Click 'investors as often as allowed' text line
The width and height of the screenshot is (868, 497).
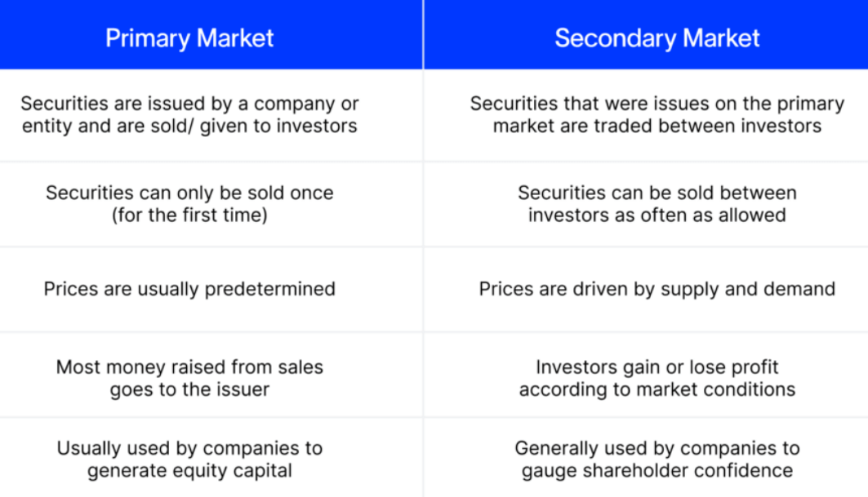coord(657,215)
